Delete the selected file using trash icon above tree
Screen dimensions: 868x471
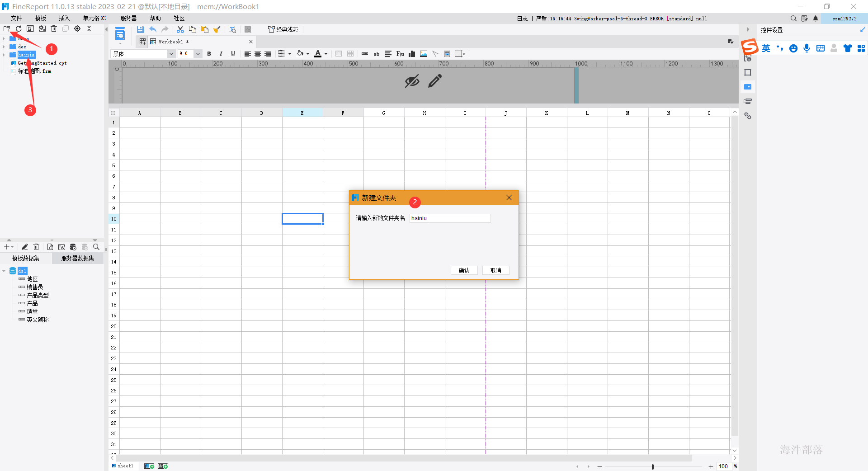tap(54, 28)
